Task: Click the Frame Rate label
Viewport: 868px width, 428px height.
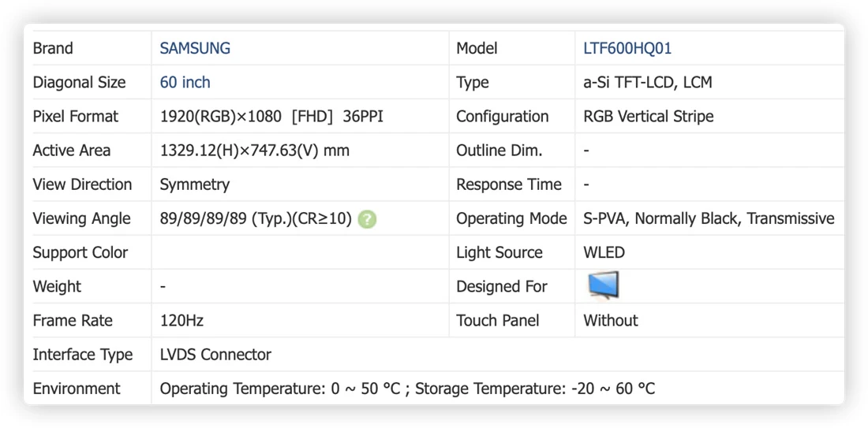Action: pos(73,321)
